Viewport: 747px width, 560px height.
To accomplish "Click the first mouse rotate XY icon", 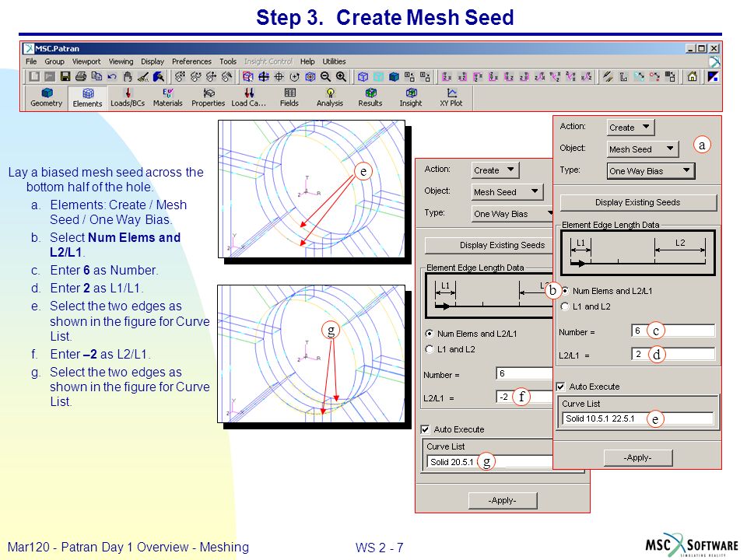I will 180,76.
